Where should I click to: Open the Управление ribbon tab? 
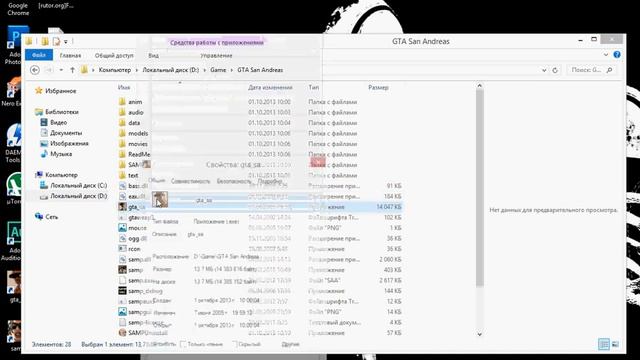pyautogui.click(x=216, y=55)
